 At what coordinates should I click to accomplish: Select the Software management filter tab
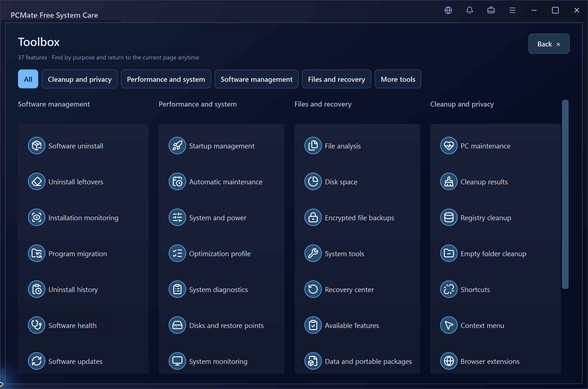pos(256,79)
